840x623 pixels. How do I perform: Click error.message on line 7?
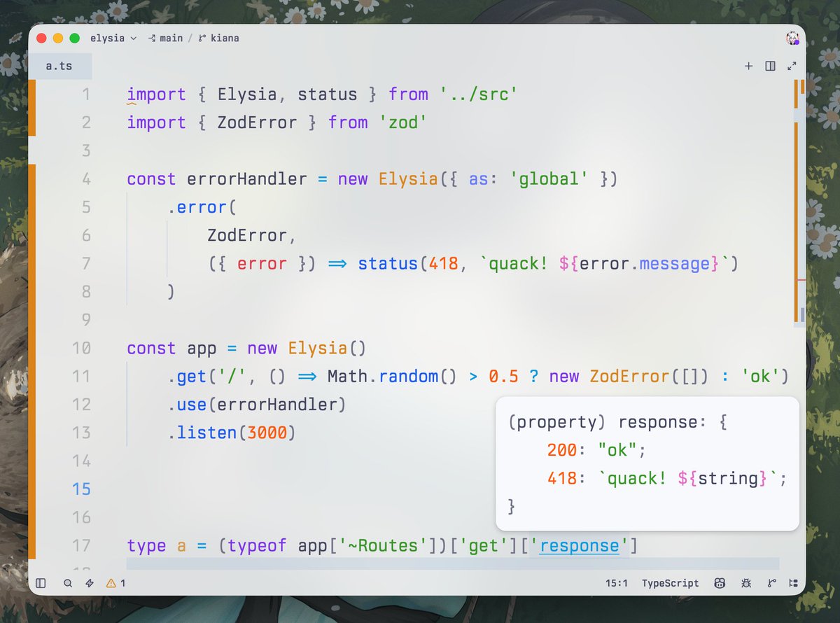(x=645, y=264)
